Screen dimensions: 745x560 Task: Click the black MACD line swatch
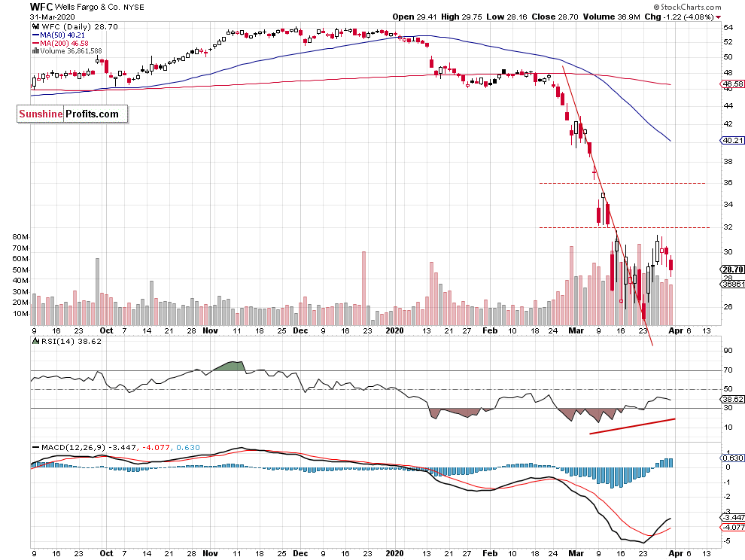[x=35, y=447]
